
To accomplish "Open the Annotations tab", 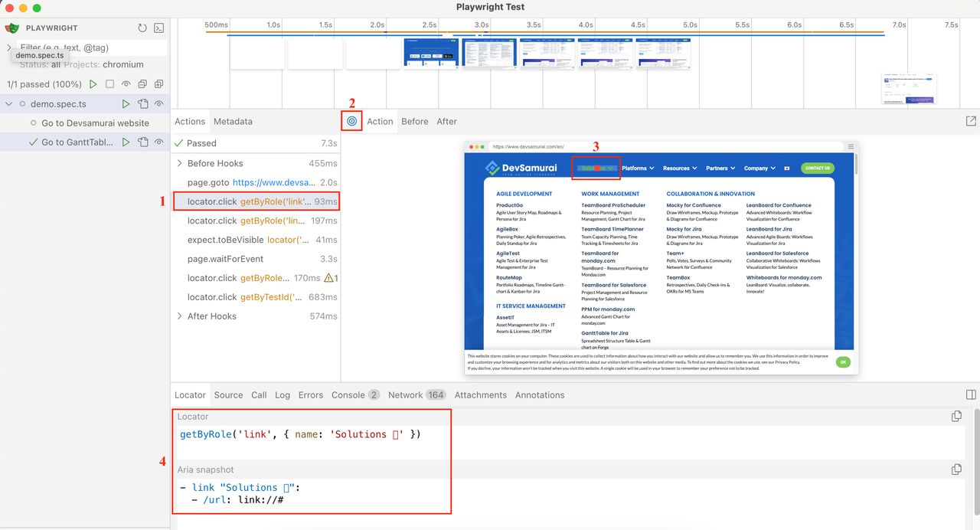I will 540,395.
